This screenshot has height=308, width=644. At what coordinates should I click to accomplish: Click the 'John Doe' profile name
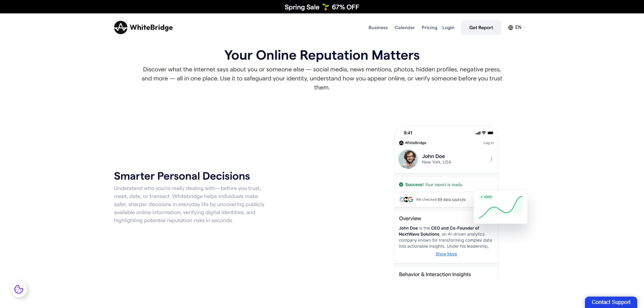(x=433, y=156)
